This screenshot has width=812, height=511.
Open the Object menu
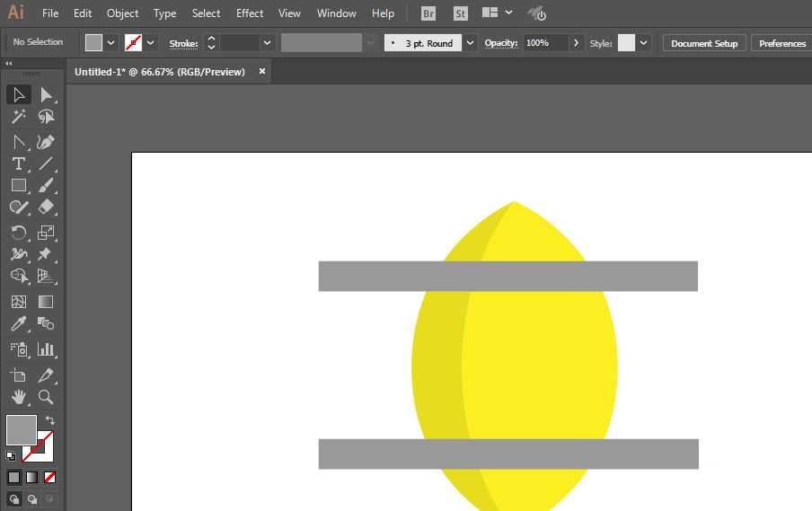(x=122, y=13)
